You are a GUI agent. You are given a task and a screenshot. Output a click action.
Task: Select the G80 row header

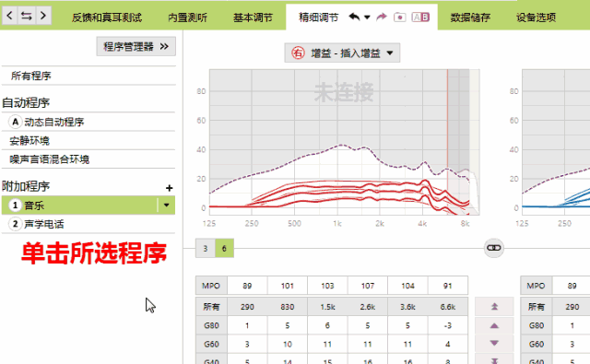(x=211, y=325)
